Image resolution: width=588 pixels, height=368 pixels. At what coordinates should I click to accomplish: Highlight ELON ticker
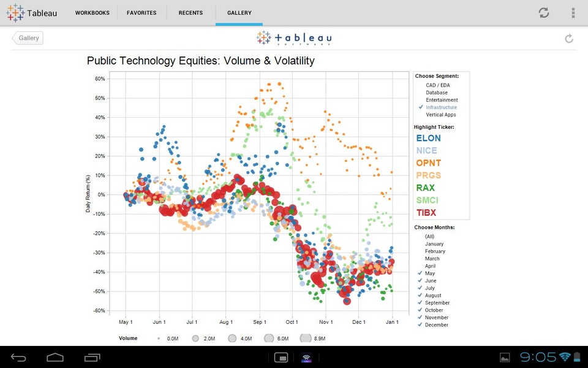pos(428,138)
